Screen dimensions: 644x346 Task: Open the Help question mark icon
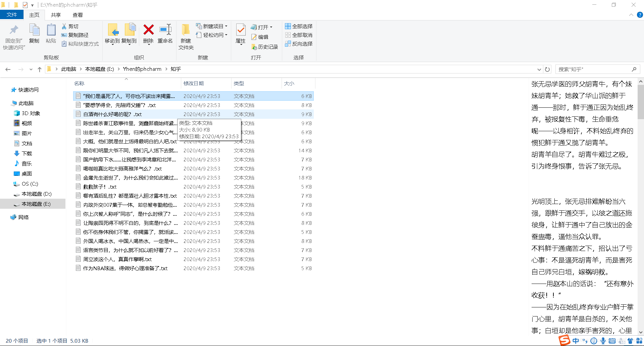tap(640, 15)
